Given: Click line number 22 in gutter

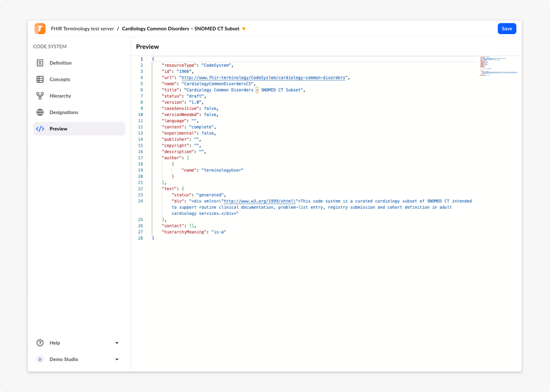Looking at the screenshot, I should pyautogui.click(x=141, y=189).
